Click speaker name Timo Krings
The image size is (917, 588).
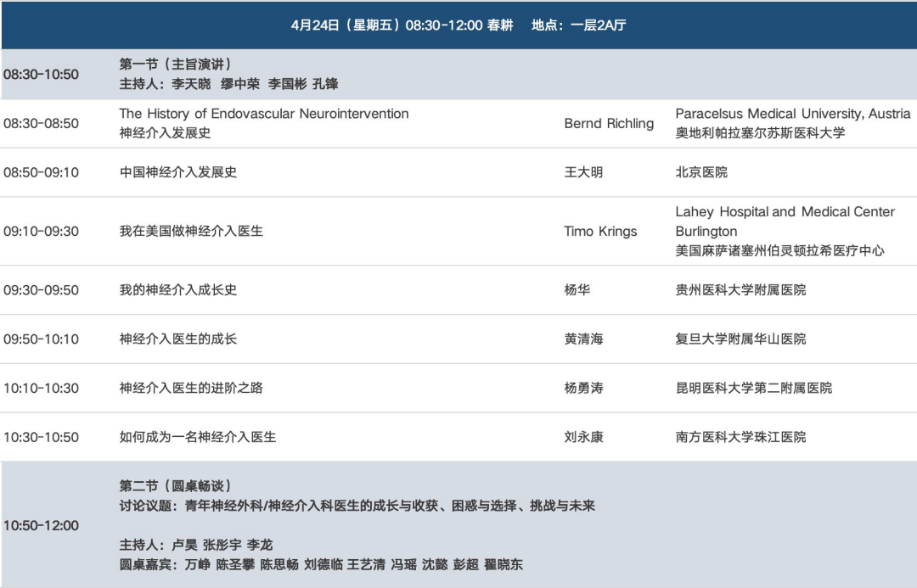[x=600, y=231]
